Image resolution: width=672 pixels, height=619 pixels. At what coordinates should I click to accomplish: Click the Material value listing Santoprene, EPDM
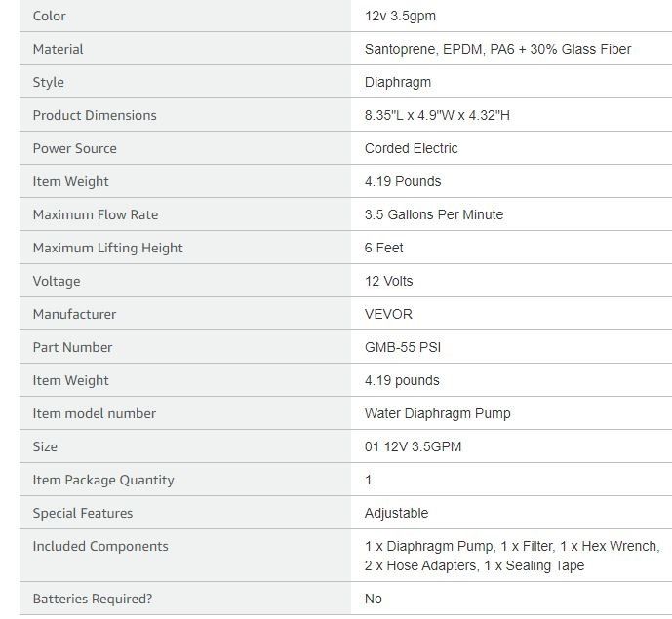click(x=497, y=49)
